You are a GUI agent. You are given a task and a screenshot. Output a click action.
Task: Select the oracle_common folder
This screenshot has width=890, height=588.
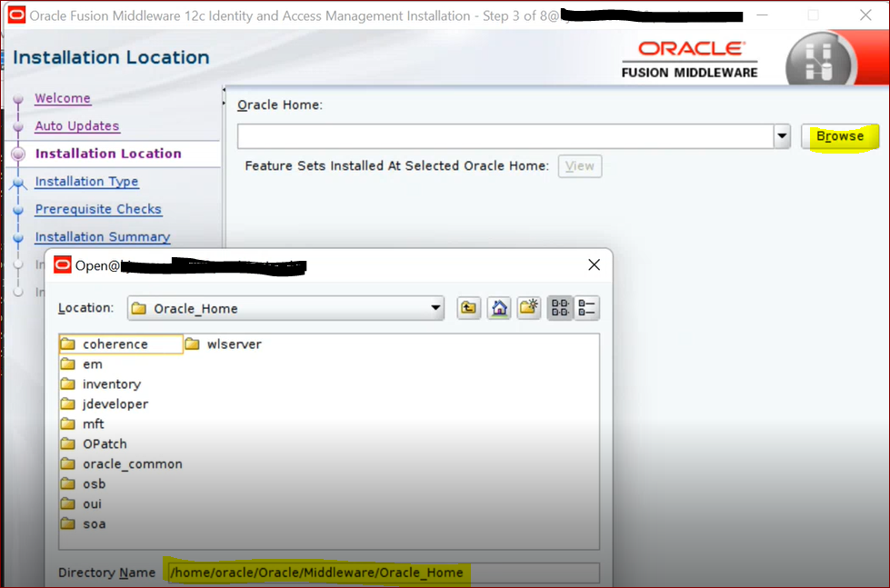click(122, 463)
